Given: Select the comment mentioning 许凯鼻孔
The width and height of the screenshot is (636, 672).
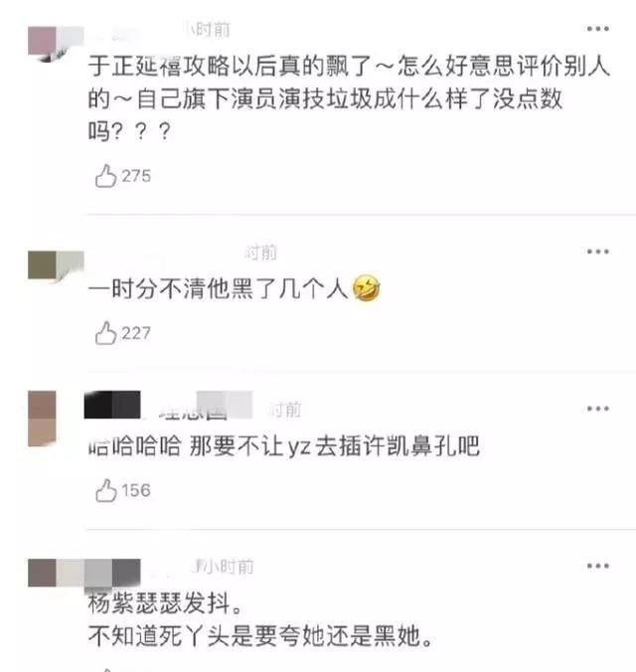Looking at the screenshot, I should (x=283, y=445).
